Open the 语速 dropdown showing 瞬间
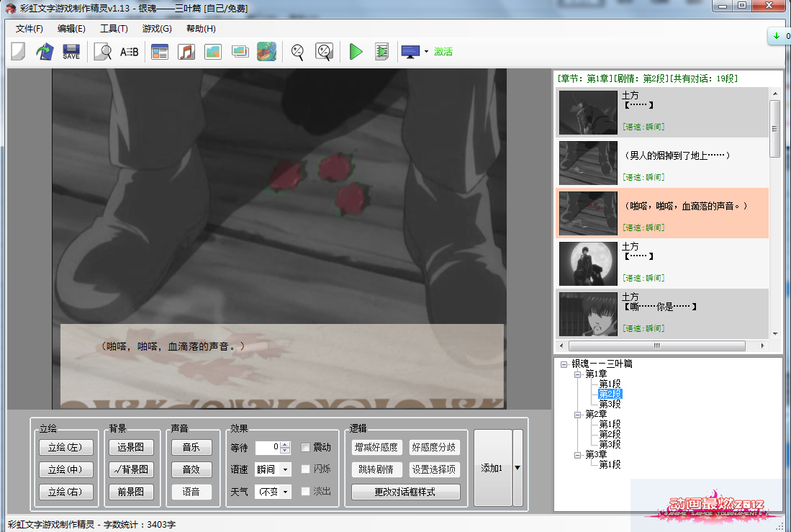The height and width of the screenshot is (532, 791). (273, 469)
